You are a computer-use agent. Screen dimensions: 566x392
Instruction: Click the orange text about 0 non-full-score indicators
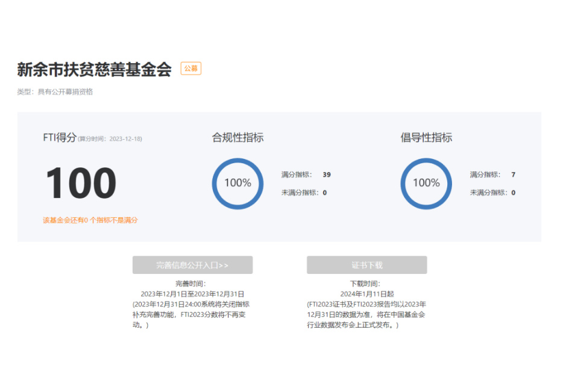pos(90,220)
